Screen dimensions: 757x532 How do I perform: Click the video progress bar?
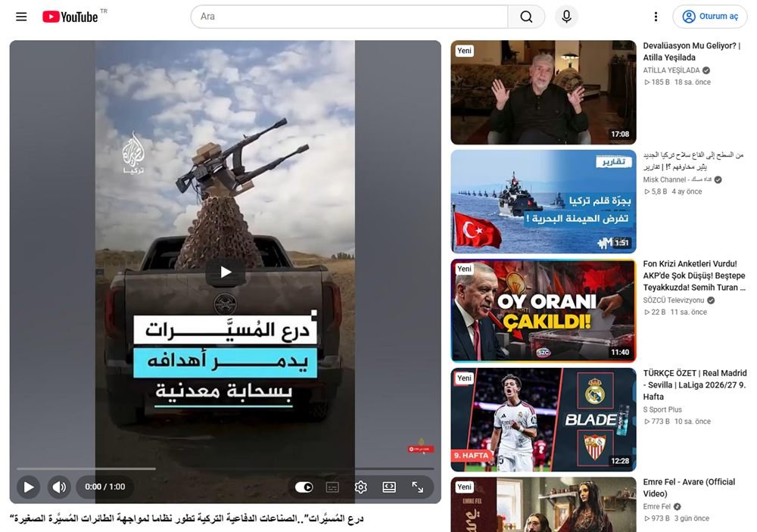(x=226, y=468)
